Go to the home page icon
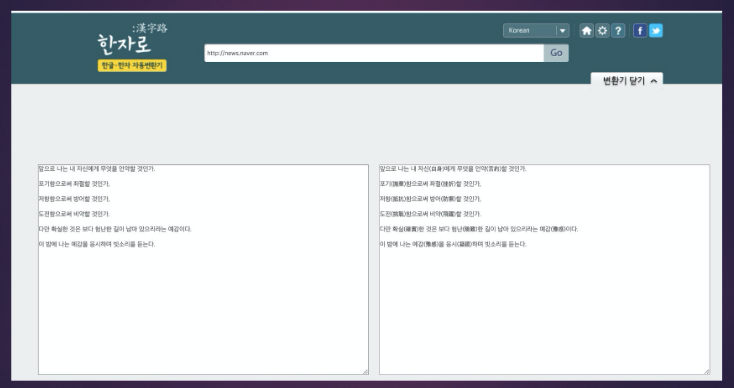Screen dimensions: 734x388 [x=587, y=31]
